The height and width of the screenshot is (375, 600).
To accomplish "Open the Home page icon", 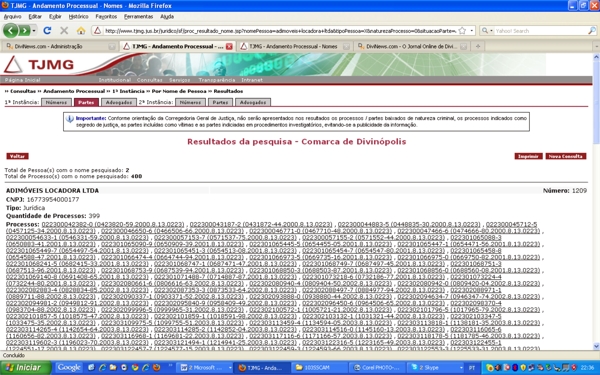I will (x=81, y=31).
